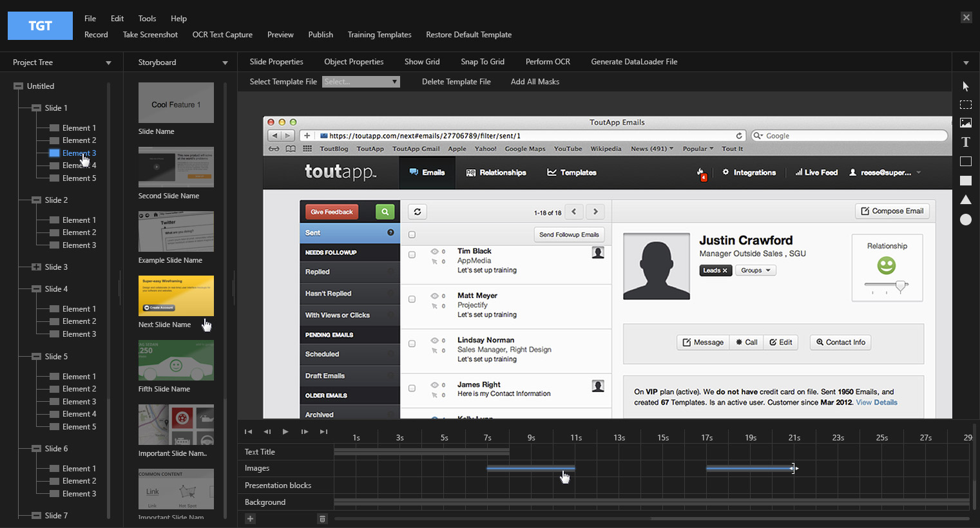The height and width of the screenshot is (528, 980).
Task: Click OCR Text Capture
Action: point(222,35)
